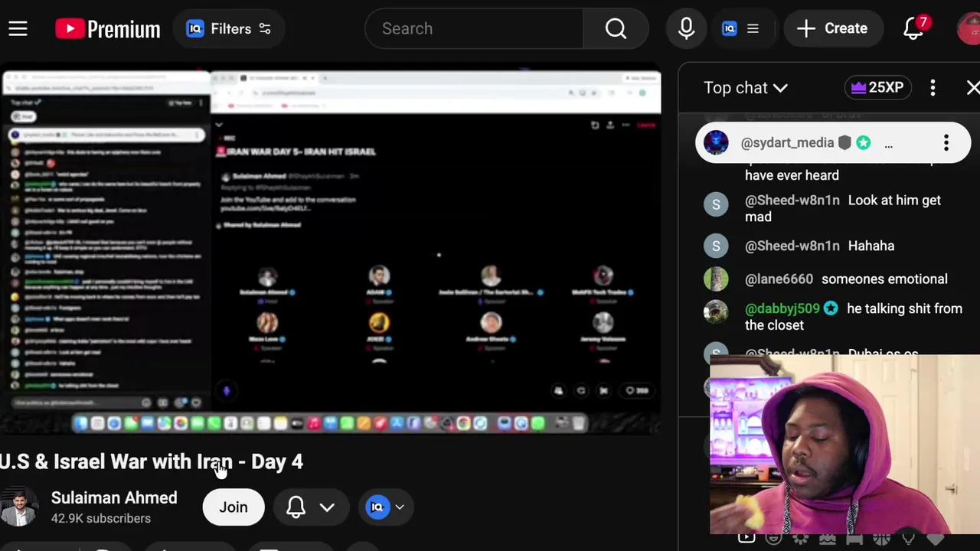Click the pinned username @sydart_media
Screen dimensions: 980x551
pos(787,143)
